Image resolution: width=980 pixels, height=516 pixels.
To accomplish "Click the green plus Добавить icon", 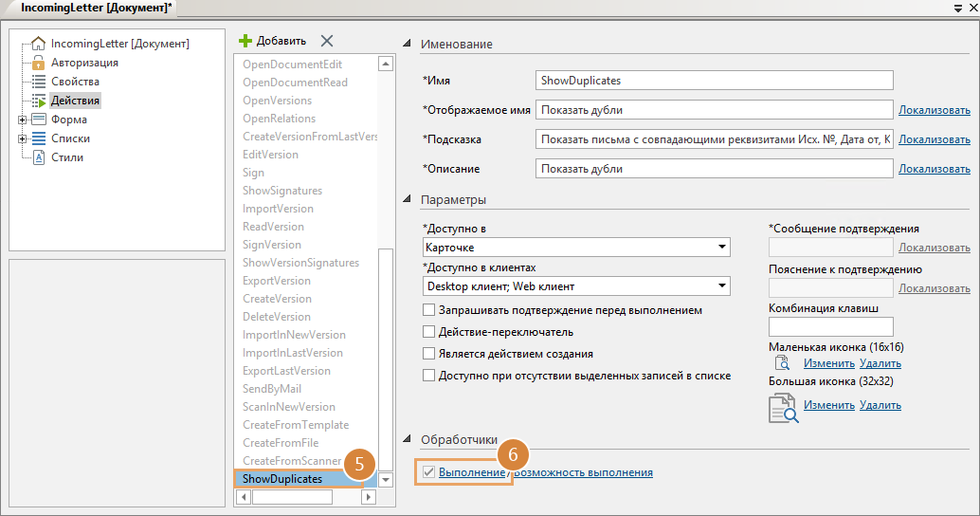I will point(245,41).
